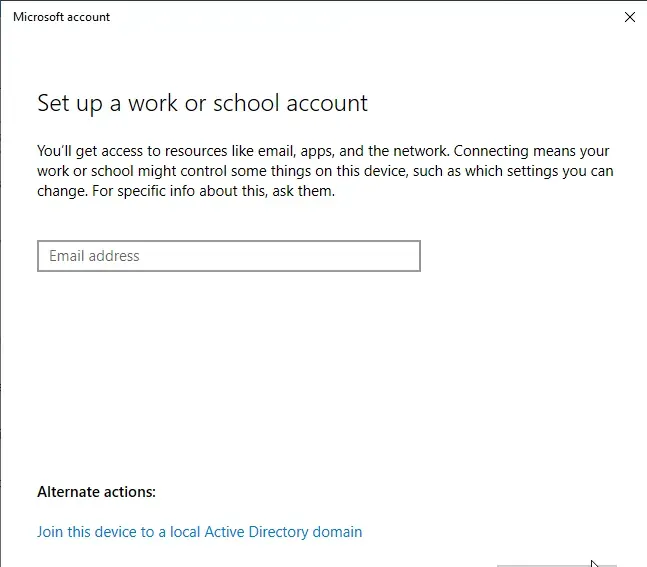Click the partially visible button at bottom right

pyautogui.click(x=556, y=564)
